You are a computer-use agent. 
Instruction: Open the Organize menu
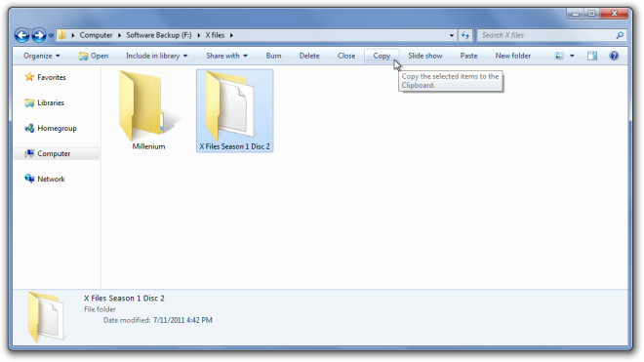[42, 56]
